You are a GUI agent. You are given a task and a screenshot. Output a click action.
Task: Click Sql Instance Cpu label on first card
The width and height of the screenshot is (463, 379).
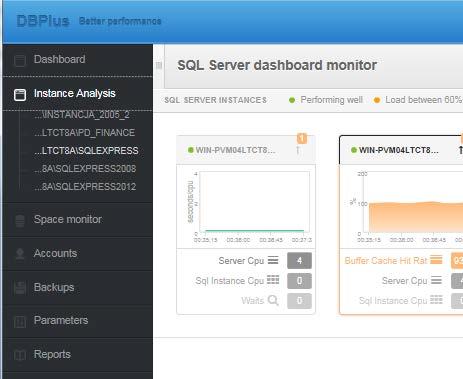click(x=230, y=281)
